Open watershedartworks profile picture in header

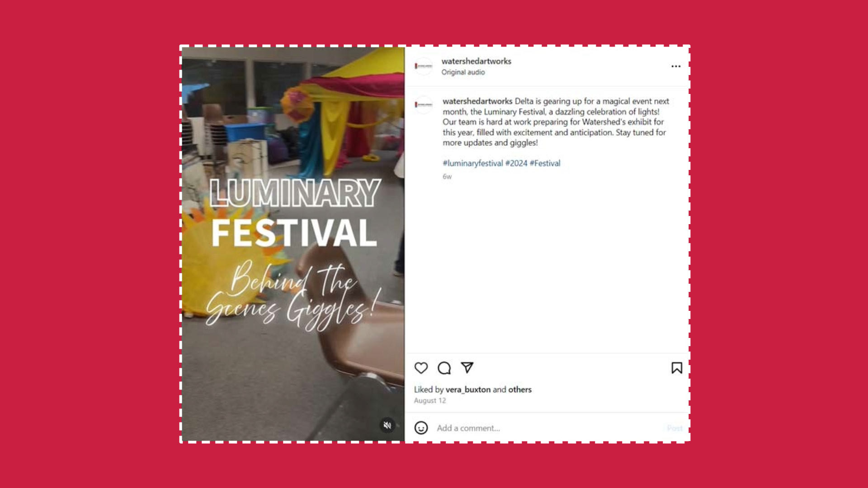424,66
